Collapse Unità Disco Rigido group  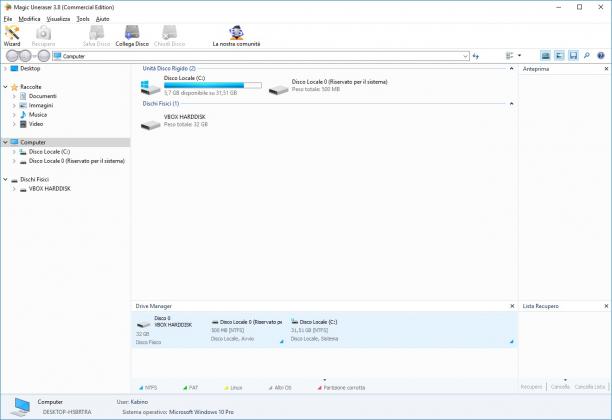pyautogui.click(x=511, y=68)
